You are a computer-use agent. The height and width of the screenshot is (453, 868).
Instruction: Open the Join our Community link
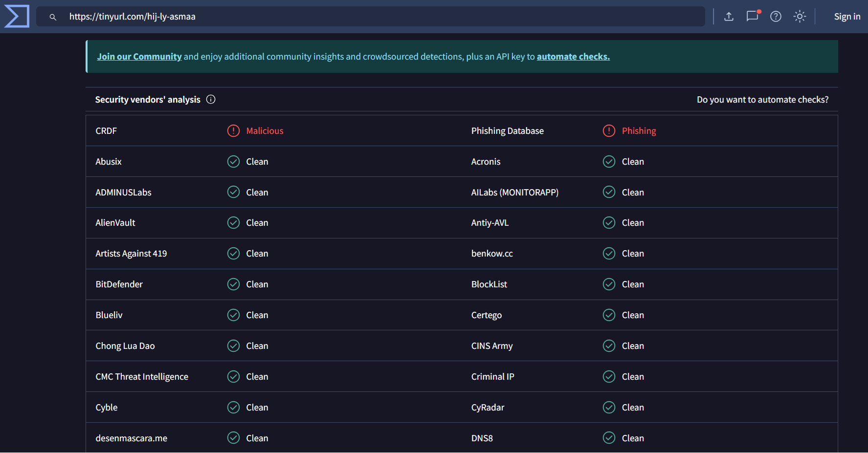tap(139, 57)
